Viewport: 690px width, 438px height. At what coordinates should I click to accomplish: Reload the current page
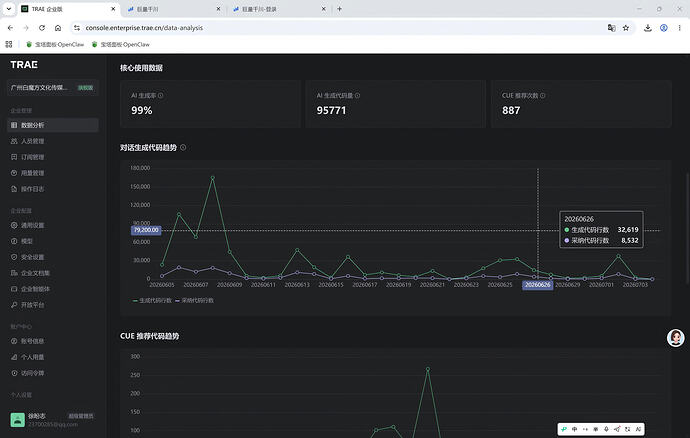click(x=42, y=28)
